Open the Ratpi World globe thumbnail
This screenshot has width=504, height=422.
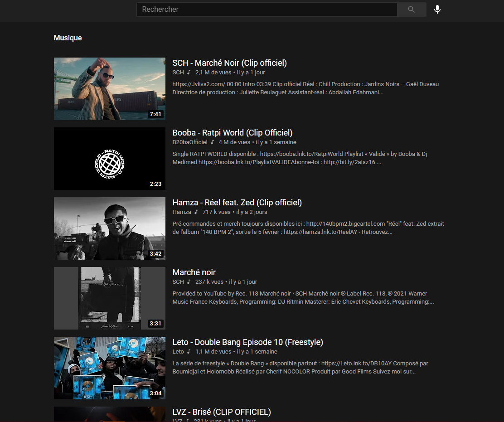pyautogui.click(x=110, y=159)
